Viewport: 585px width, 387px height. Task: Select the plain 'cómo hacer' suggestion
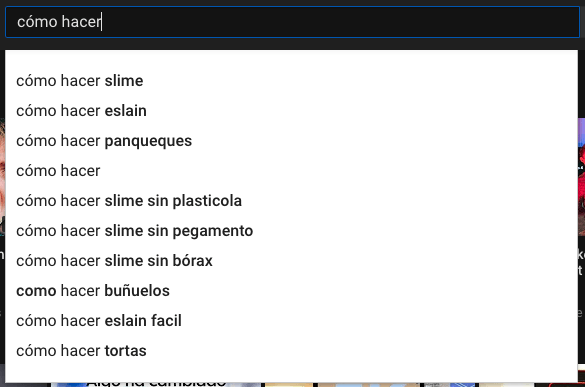pos(291,171)
